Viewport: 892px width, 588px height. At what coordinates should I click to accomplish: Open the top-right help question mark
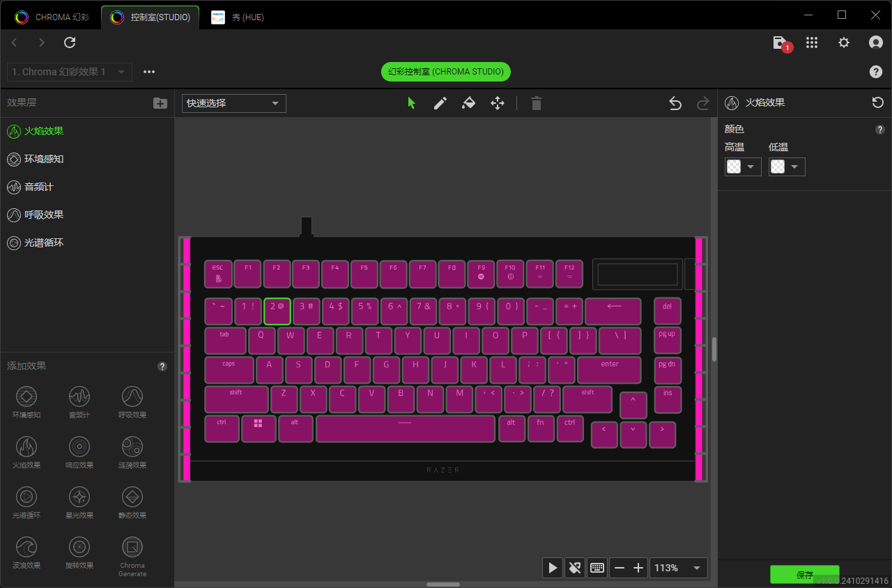tap(876, 72)
